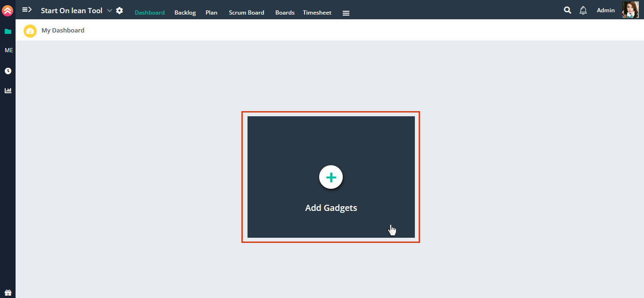Open the reports chart sidebar icon
This screenshot has height=298, width=644.
pyautogui.click(x=8, y=90)
